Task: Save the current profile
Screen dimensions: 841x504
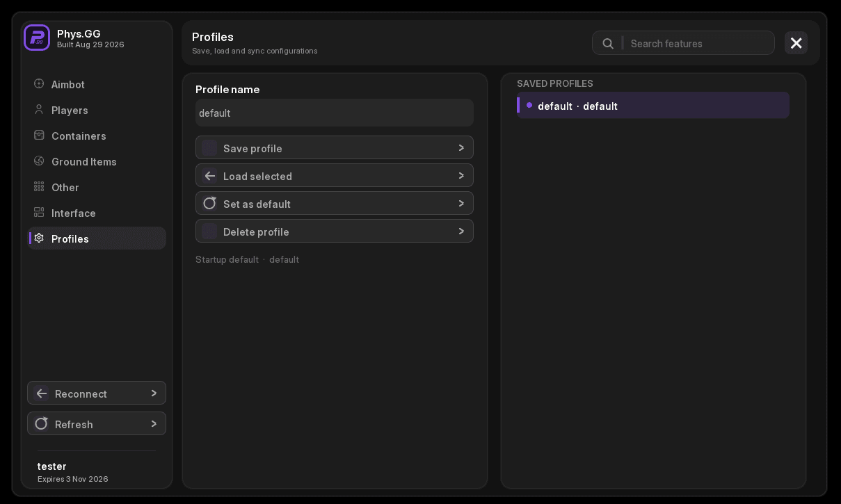Action: coord(335,147)
